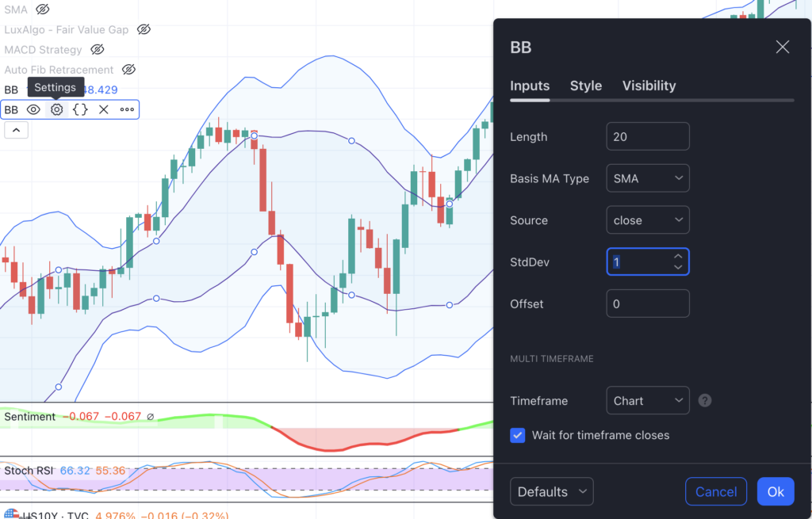
Task: Click the BB settings gear icon
Action: click(56, 109)
